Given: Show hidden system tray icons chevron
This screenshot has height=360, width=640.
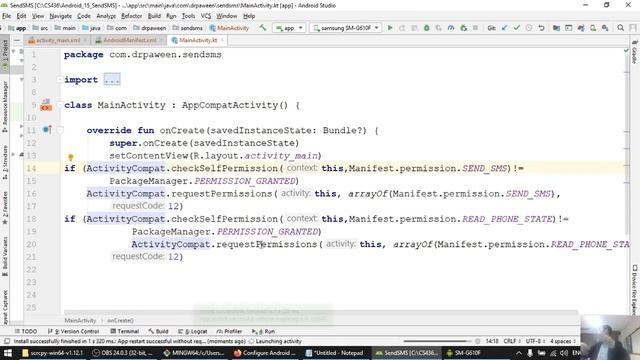Looking at the screenshot, I should (x=518, y=353).
